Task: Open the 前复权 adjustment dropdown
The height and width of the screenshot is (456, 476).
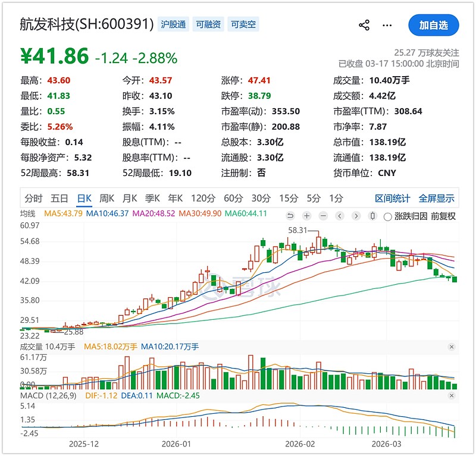Action: (x=443, y=216)
